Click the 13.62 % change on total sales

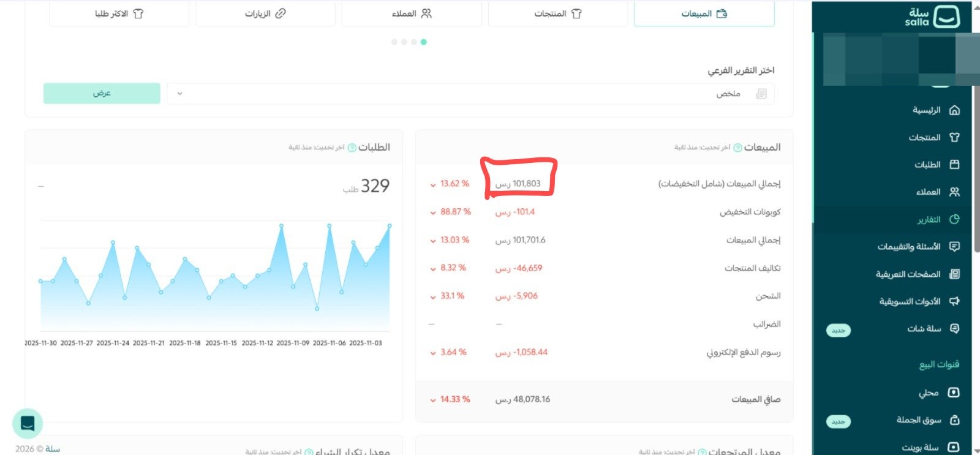tap(450, 184)
